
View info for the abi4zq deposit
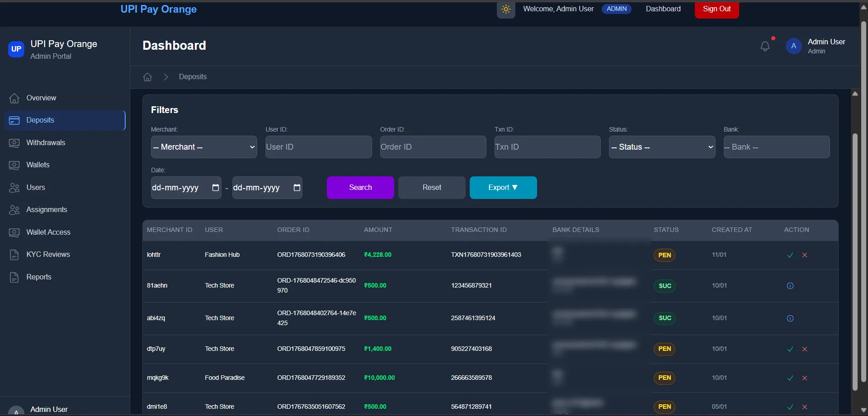coord(790,318)
